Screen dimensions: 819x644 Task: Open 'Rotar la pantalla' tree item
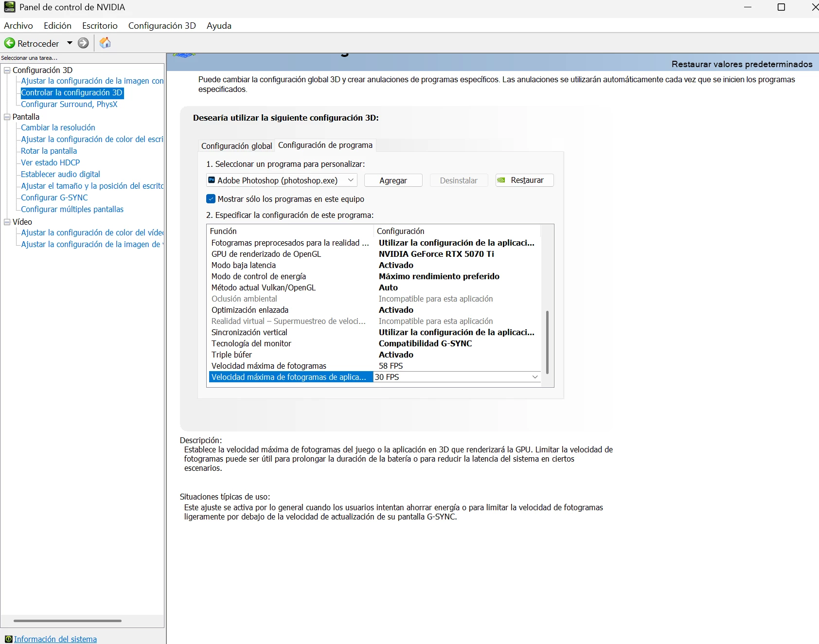click(49, 151)
